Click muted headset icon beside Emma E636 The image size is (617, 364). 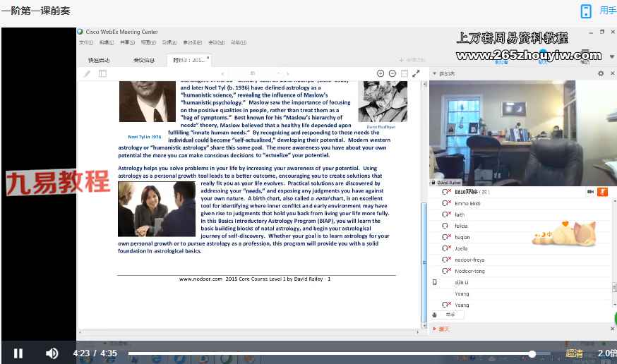coord(446,203)
